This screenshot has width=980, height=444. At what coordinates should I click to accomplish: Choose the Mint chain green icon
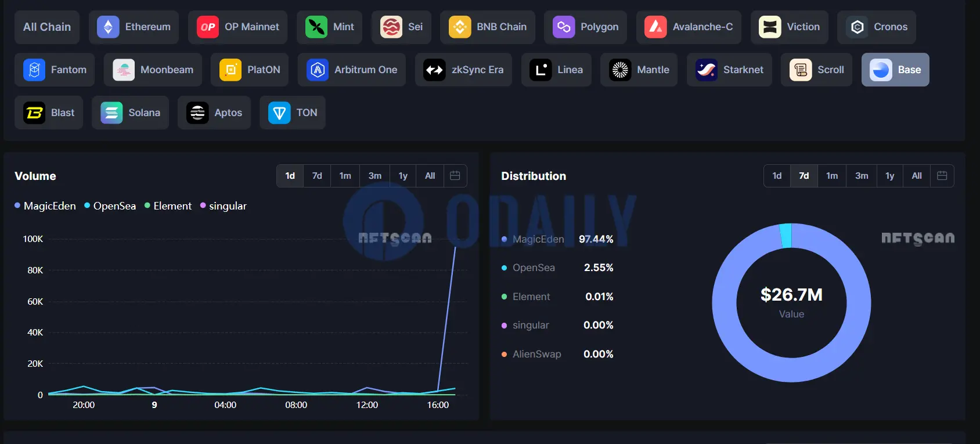316,27
